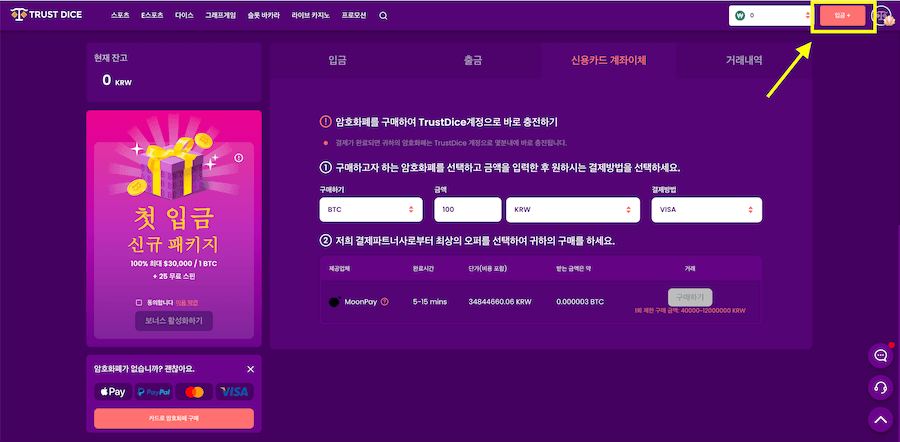Open the BTC purchase currency dropdown
This screenshot has height=442, width=900.
click(371, 210)
